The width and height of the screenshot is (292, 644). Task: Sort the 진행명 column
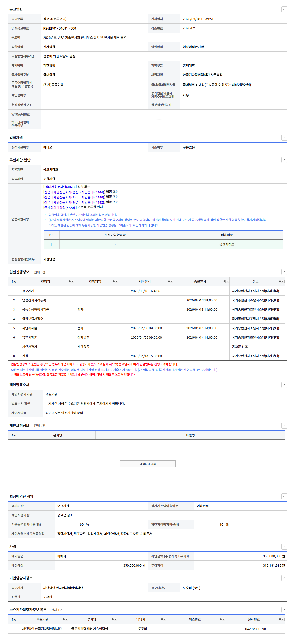pos(70,281)
